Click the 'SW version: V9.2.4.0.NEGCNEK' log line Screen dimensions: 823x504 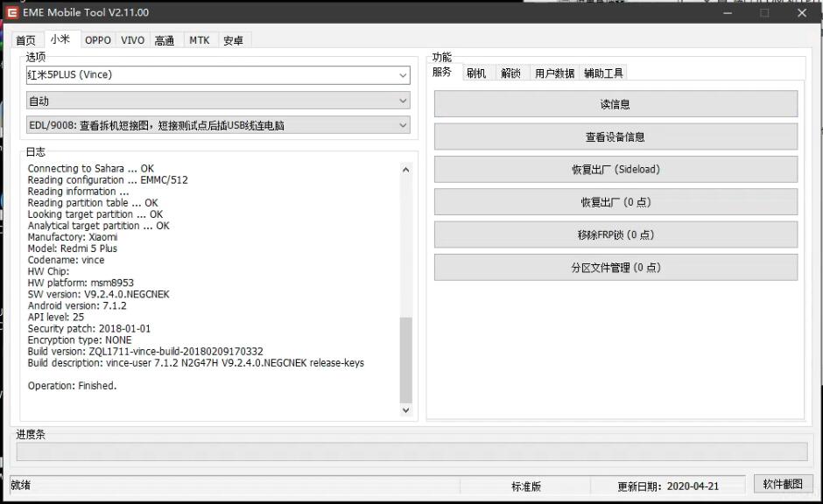(99, 294)
